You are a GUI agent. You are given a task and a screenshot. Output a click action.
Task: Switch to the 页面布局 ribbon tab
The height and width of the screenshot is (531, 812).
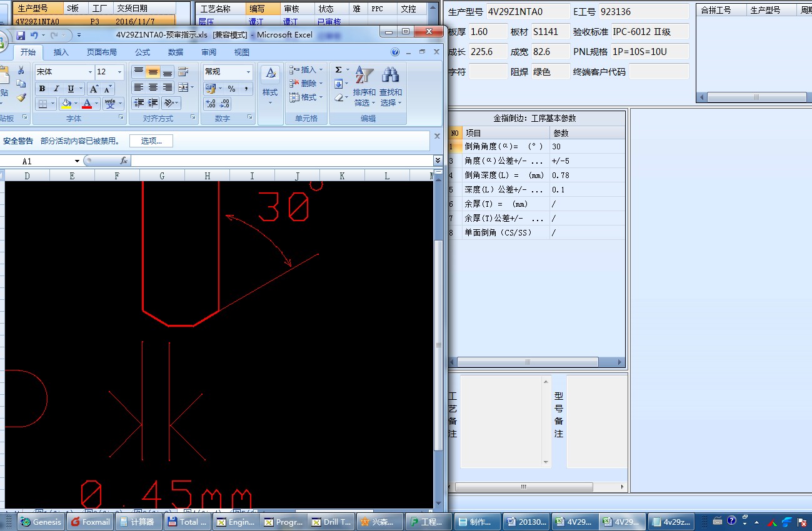pyautogui.click(x=102, y=52)
